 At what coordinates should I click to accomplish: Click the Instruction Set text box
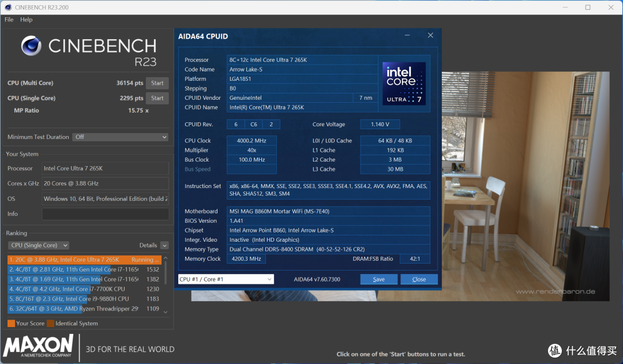(328, 190)
